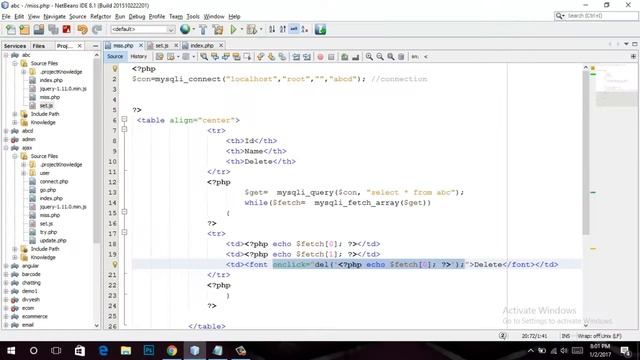Screen dimensions: 640x360
Task: Open update.php in ajax project tree
Action: tap(53, 240)
